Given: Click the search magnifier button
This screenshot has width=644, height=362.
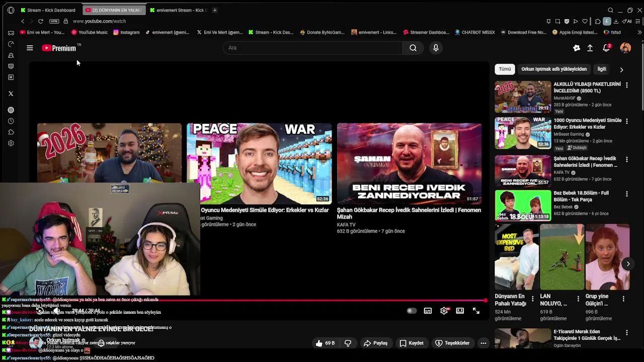Looking at the screenshot, I should [x=413, y=48].
